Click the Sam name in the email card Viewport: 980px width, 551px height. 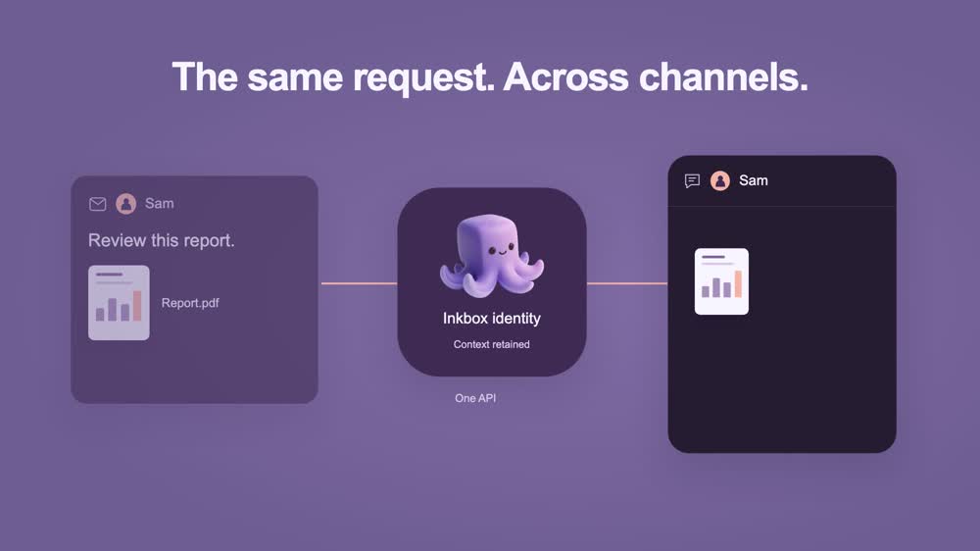160,203
